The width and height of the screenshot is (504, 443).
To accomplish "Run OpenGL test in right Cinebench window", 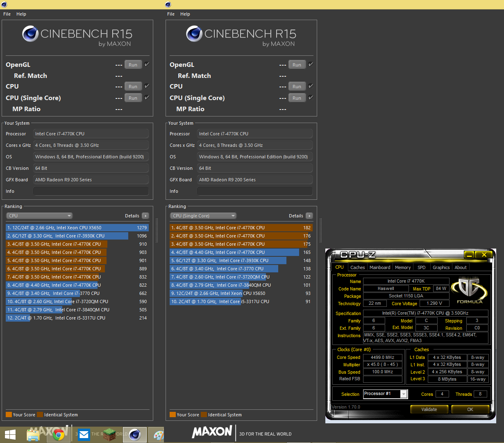I will click(297, 65).
